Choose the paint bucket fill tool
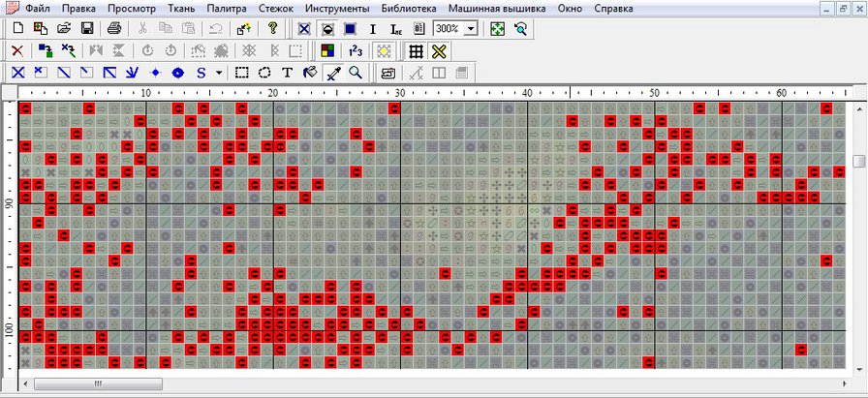The image size is (868, 398). point(310,73)
